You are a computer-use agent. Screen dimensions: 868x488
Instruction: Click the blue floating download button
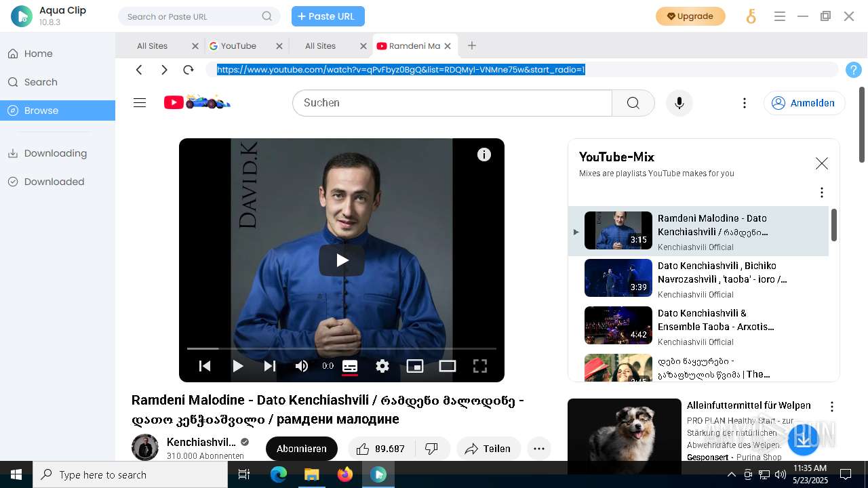click(803, 439)
